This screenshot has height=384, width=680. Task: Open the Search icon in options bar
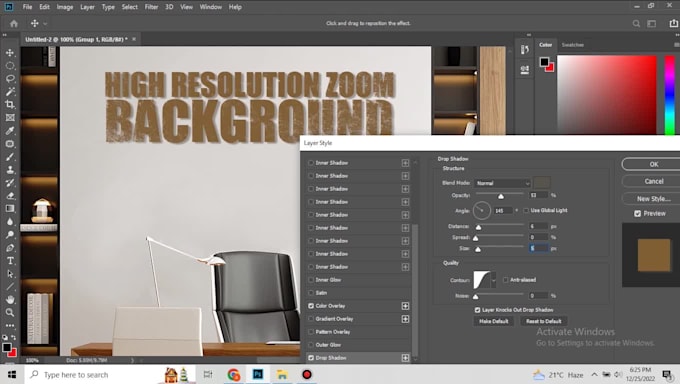[636, 23]
